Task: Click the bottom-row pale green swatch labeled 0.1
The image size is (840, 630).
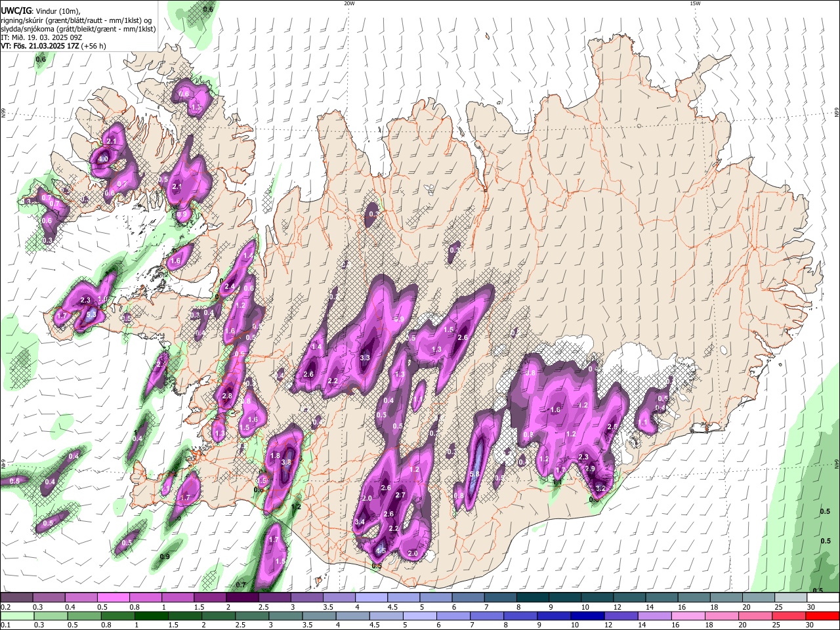Action: click(18, 616)
